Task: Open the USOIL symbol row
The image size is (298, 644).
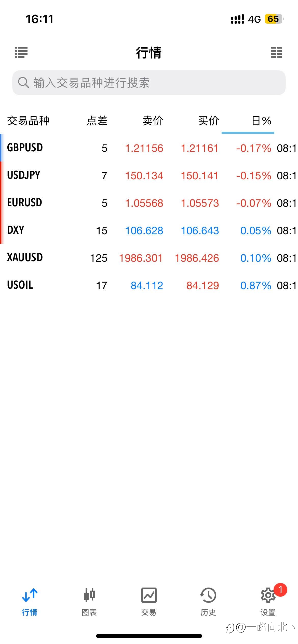Action: [x=149, y=285]
